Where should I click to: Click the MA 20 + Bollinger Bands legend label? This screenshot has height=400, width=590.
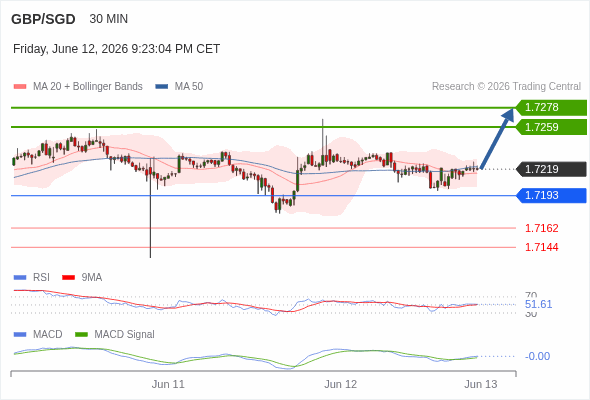88,87
